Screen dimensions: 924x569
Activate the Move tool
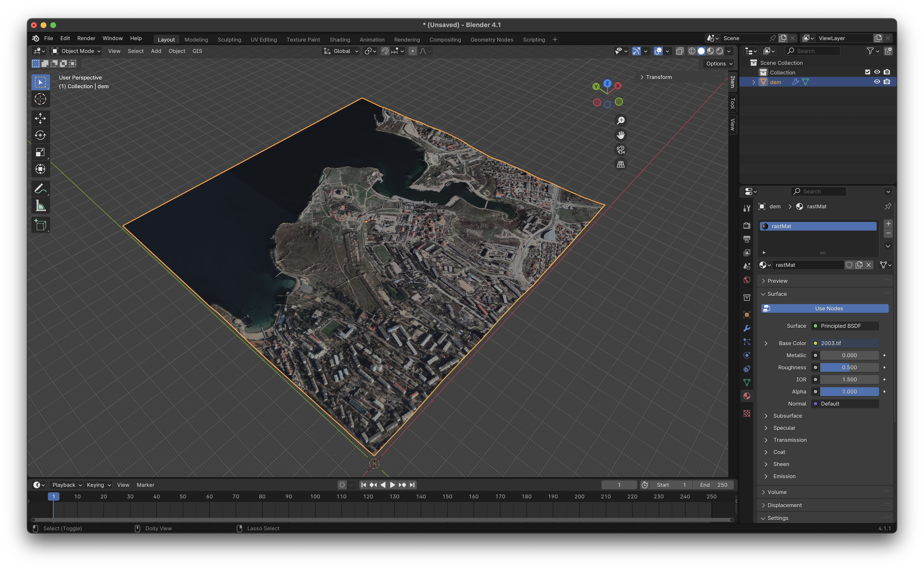40,118
